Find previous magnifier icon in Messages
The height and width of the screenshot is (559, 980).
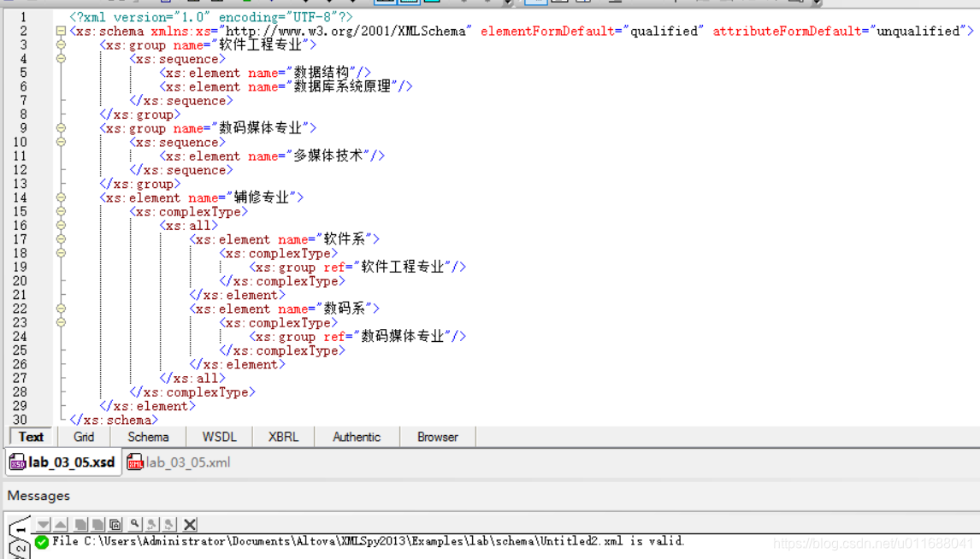pos(151,525)
